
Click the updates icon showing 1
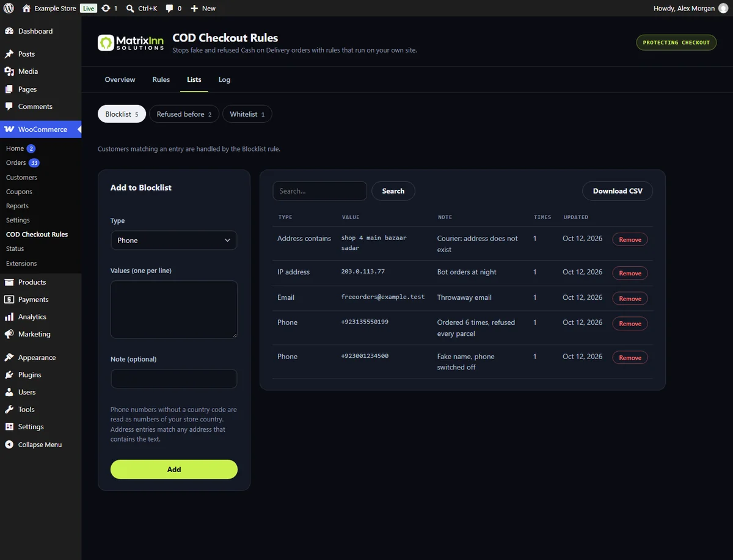click(x=106, y=9)
